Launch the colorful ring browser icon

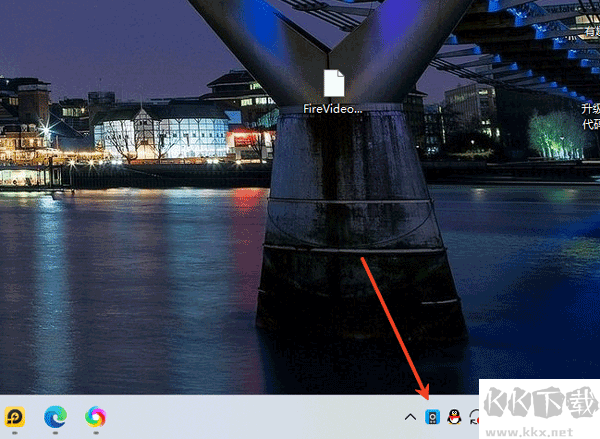pyautogui.click(x=96, y=416)
